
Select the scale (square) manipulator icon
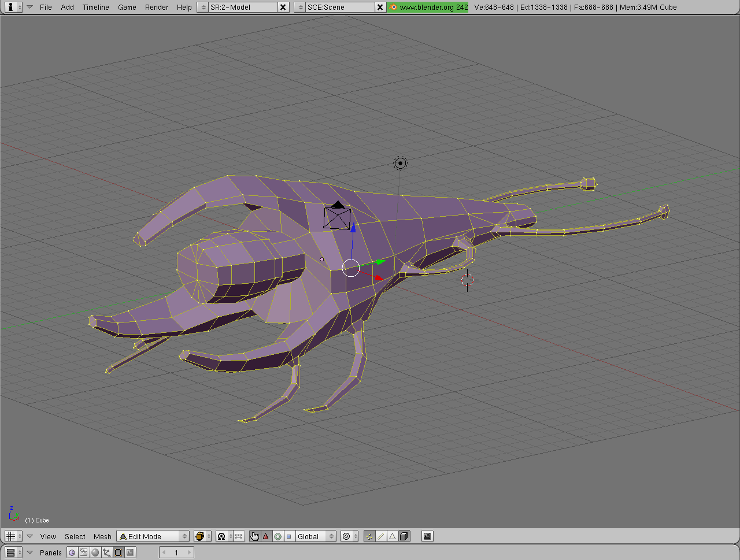click(289, 536)
